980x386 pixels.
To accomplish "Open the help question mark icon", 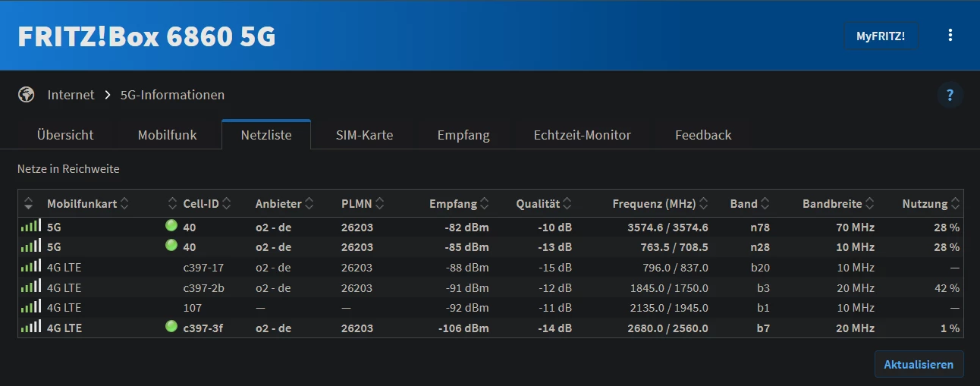I will [950, 96].
